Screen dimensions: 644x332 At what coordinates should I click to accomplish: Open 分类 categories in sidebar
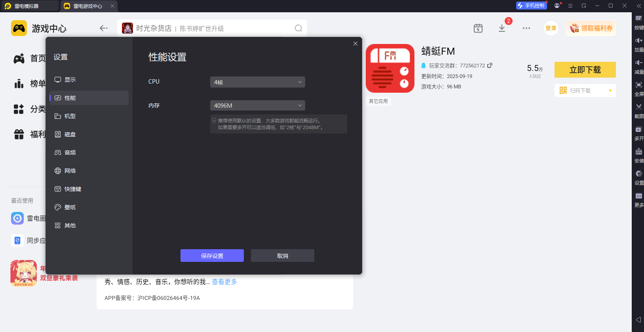pyautogui.click(x=30, y=109)
